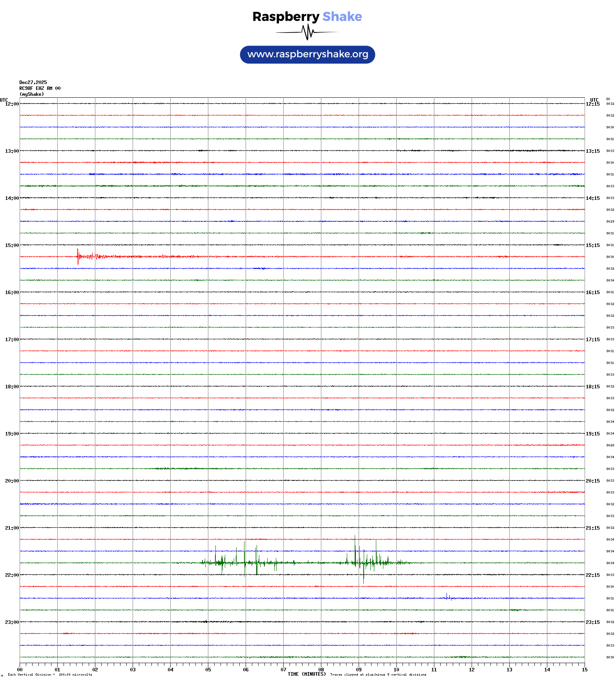The width and height of the screenshot is (616, 680).
Task: Click the 23:15 time label on right
Action: click(x=592, y=622)
